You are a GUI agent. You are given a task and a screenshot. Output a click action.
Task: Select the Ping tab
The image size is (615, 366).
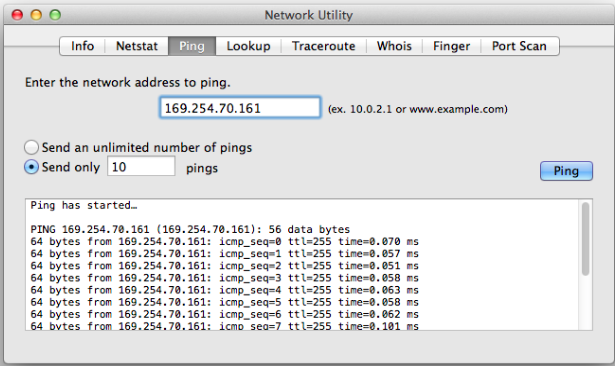pos(192,46)
